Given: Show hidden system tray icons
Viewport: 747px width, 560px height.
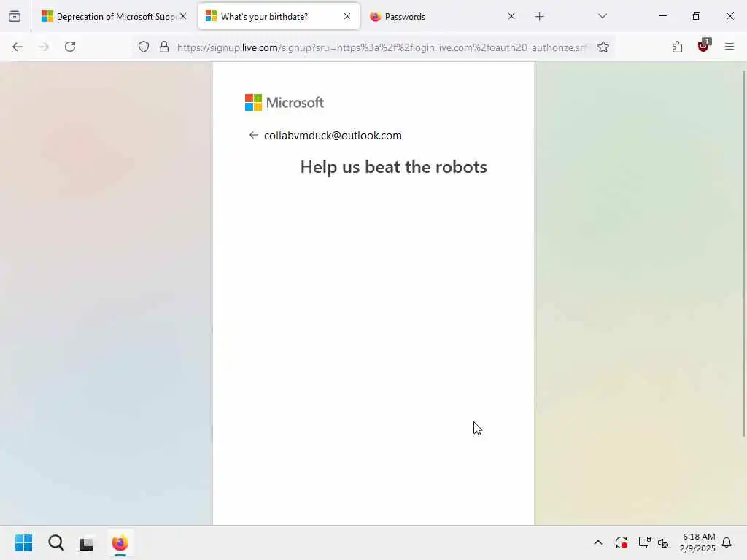Looking at the screenshot, I should tap(598, 542).
